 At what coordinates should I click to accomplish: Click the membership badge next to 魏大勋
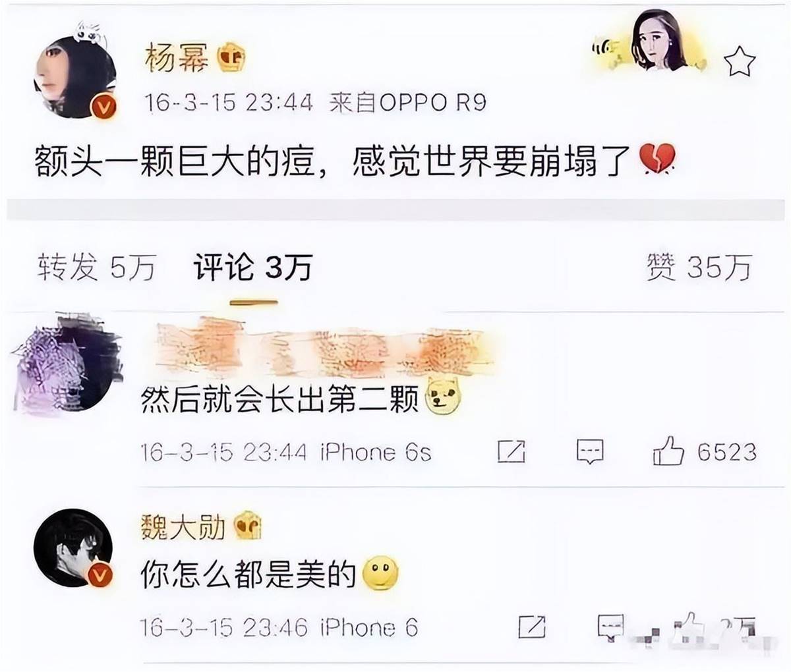point(248,526)
